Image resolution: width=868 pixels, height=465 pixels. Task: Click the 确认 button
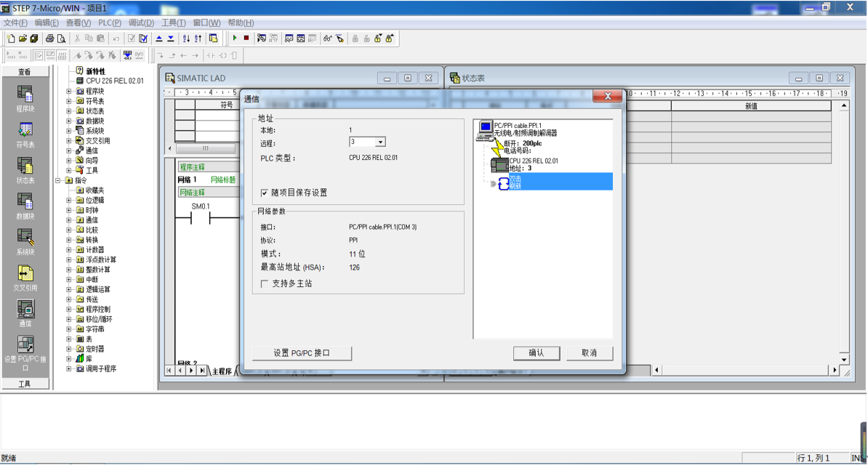(536, 353)
